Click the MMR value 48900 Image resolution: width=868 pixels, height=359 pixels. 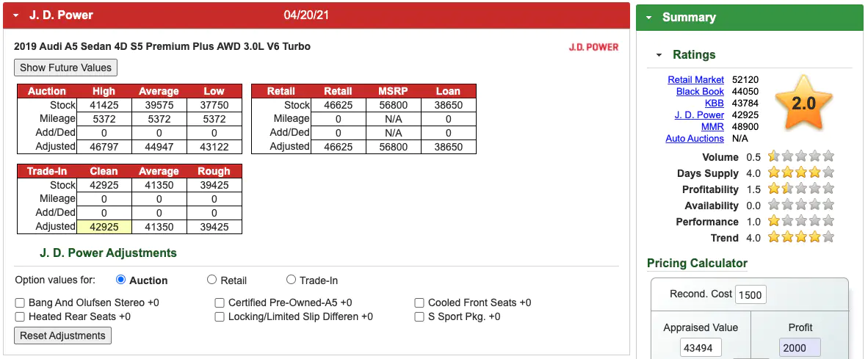745,127
